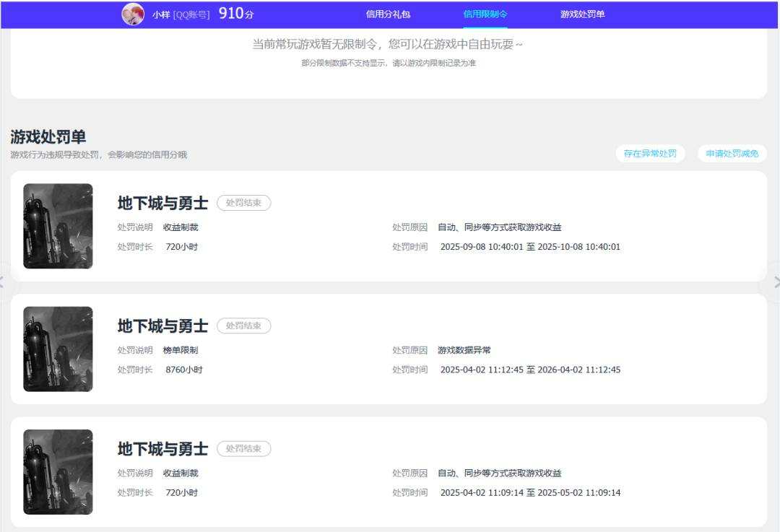The height and width of the screenshot is (532, 780).
Task: Click the previous arrow on left edge
Action: [2, 282]
